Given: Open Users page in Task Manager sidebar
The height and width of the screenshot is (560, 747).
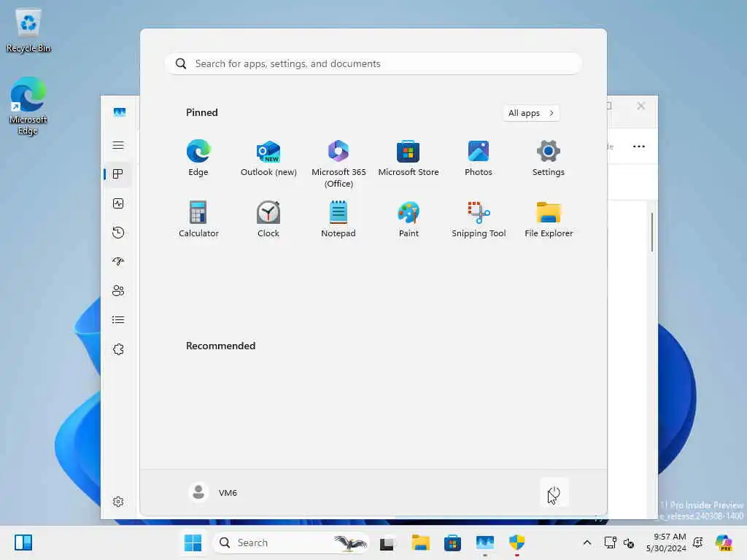Looking at the screenshot, I should click(118, 290).
